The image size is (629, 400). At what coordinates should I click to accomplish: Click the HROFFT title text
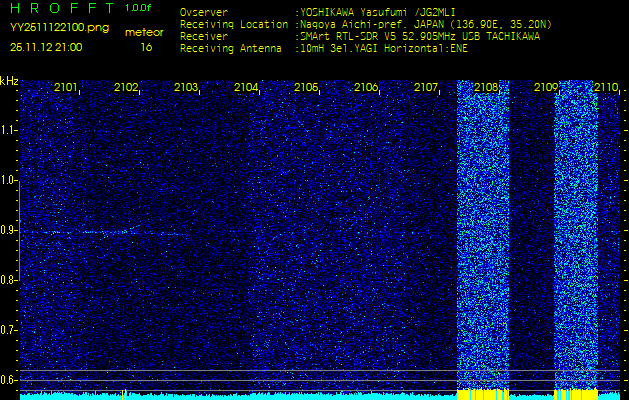click(62, 8)
